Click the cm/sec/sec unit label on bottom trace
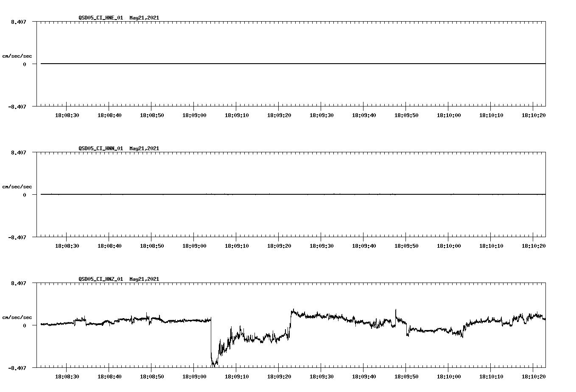 [x=17, y=317]
